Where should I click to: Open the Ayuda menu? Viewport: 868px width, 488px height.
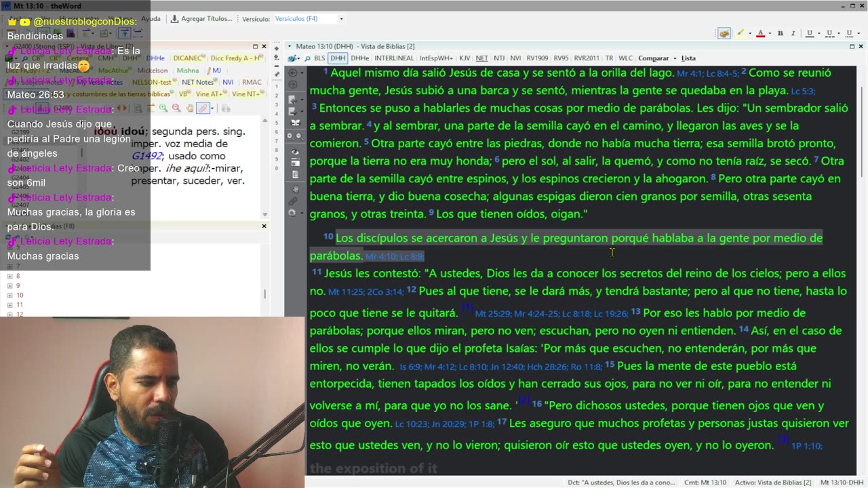click(x=151, y=19)
